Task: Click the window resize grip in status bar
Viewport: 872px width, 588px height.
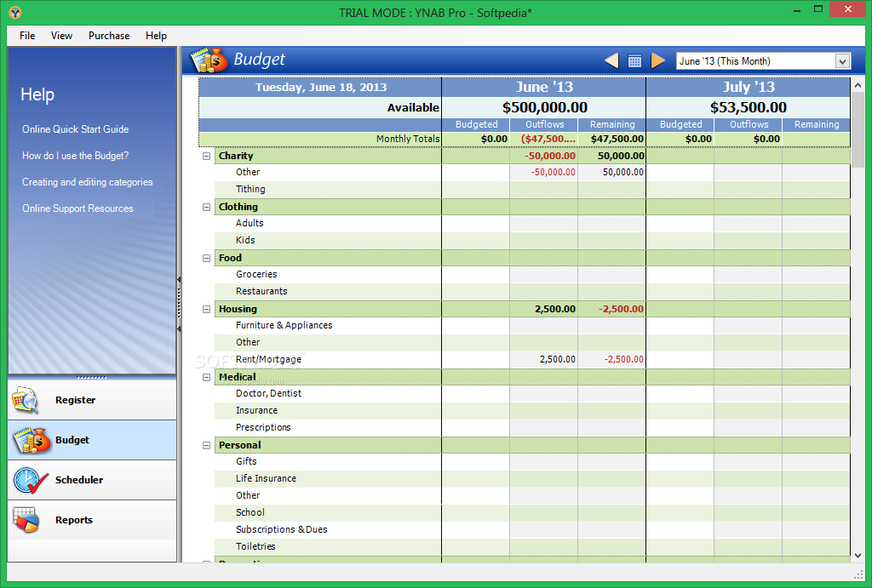Action: [x=858, y=574]
